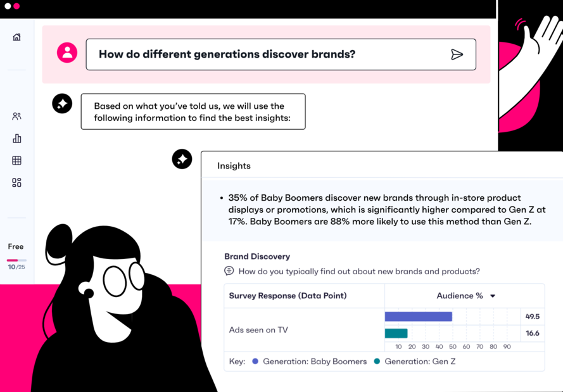563x392 pixels.
Task: Click the usage progress bar
Action: (x=16, y=260)
